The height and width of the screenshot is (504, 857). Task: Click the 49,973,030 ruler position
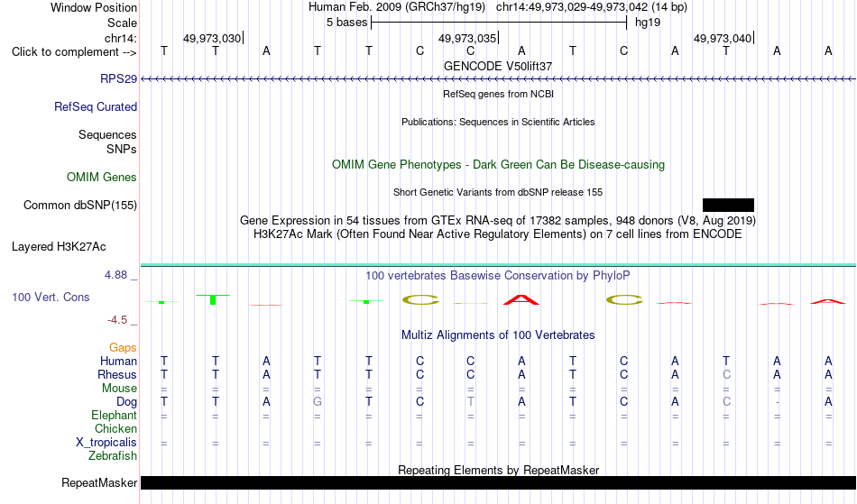211,38
